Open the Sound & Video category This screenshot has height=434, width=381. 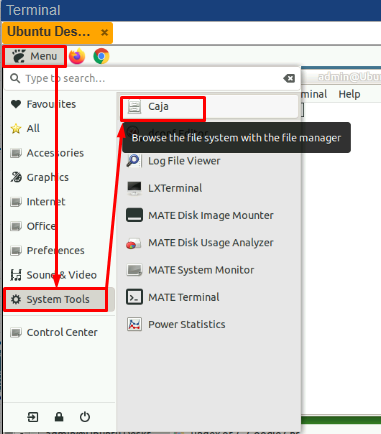click(59, 275)
